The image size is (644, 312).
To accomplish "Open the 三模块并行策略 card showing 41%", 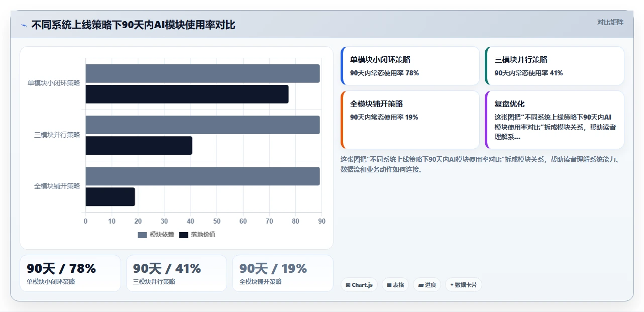I will 555,66.
